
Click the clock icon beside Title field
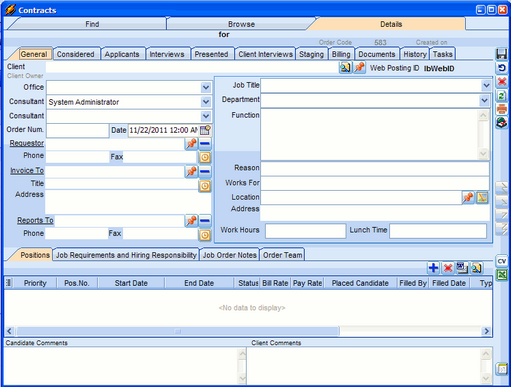[205, 186]
